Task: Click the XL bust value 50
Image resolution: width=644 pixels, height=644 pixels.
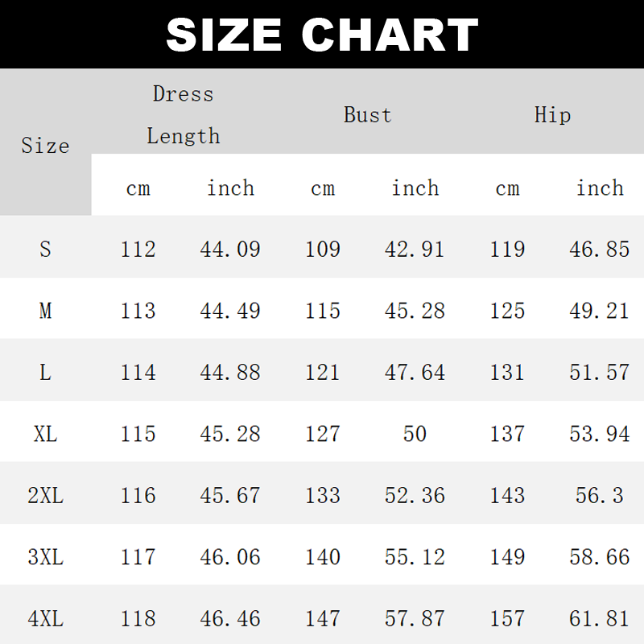Action: click(x=415, y=434)
